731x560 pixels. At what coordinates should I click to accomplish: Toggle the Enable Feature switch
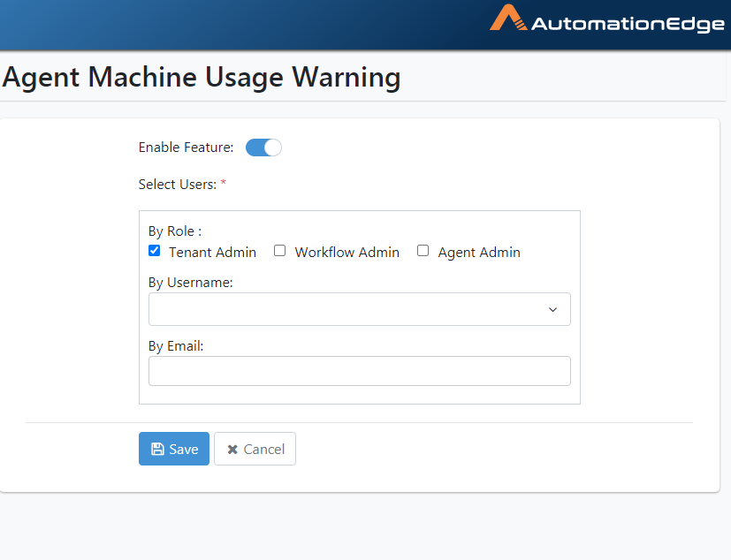pos(263,148)
